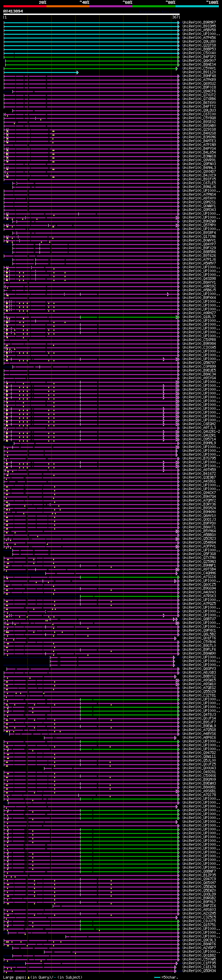The width and height of the screenshot is (222, 980).
Task: Click the label UniRef100_C3XXA5
Action: click(199, 348)
